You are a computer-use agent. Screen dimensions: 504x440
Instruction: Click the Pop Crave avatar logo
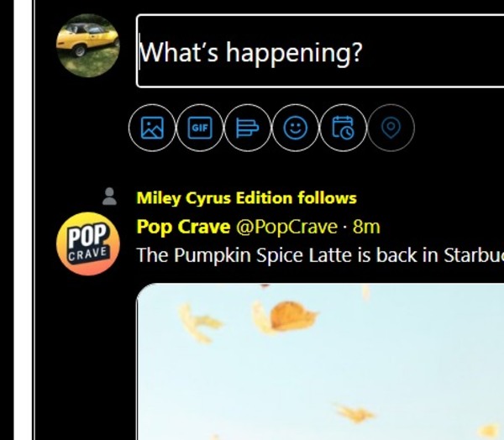[88, 244]
